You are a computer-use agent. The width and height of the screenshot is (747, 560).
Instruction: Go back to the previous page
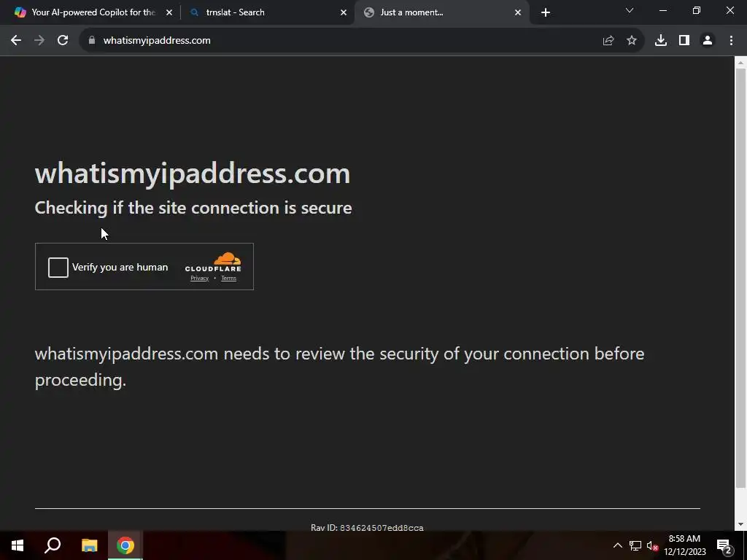(16, 41)
